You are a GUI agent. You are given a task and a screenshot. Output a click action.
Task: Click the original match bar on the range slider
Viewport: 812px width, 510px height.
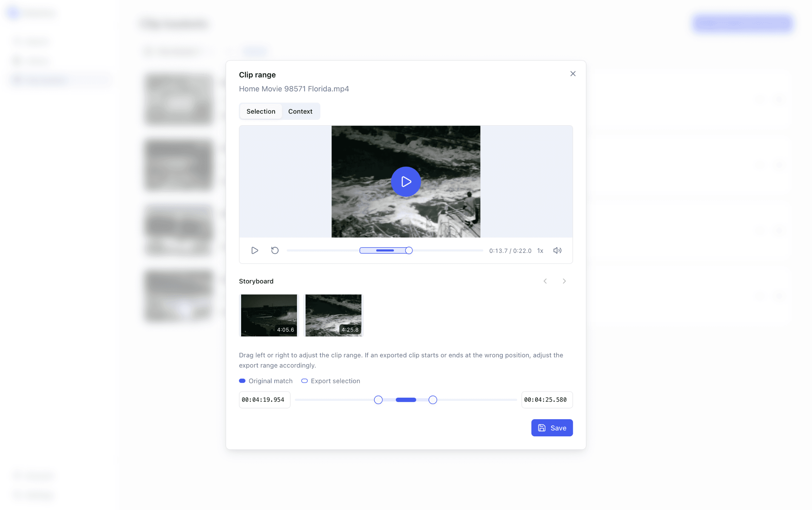point(406,400)
